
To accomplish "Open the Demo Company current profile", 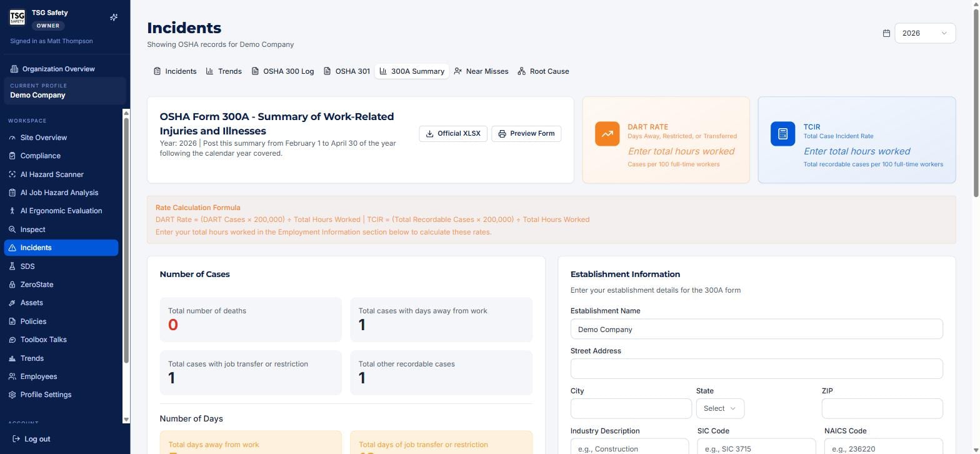I will point(65,91).
